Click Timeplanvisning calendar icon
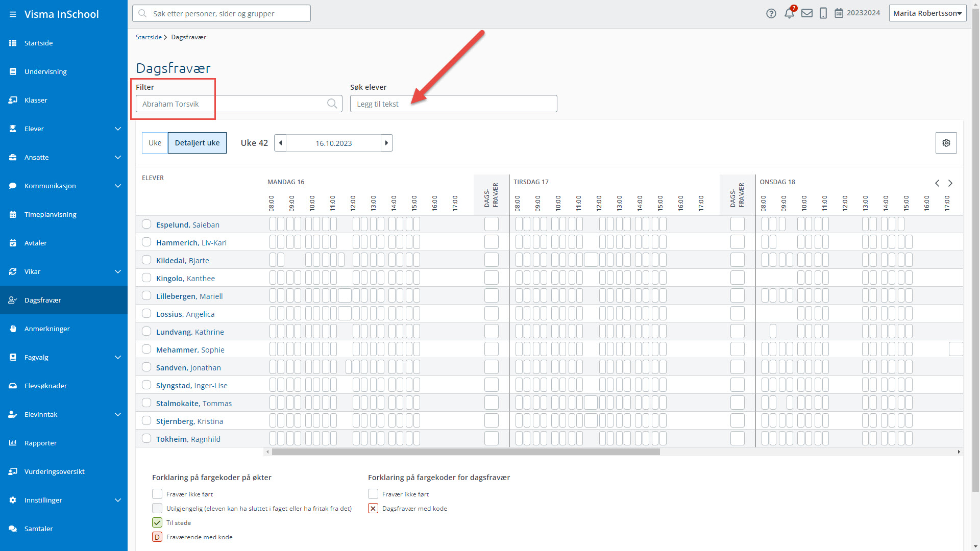The height and width of the screenshot is (551, 980). tap(13, 214)
